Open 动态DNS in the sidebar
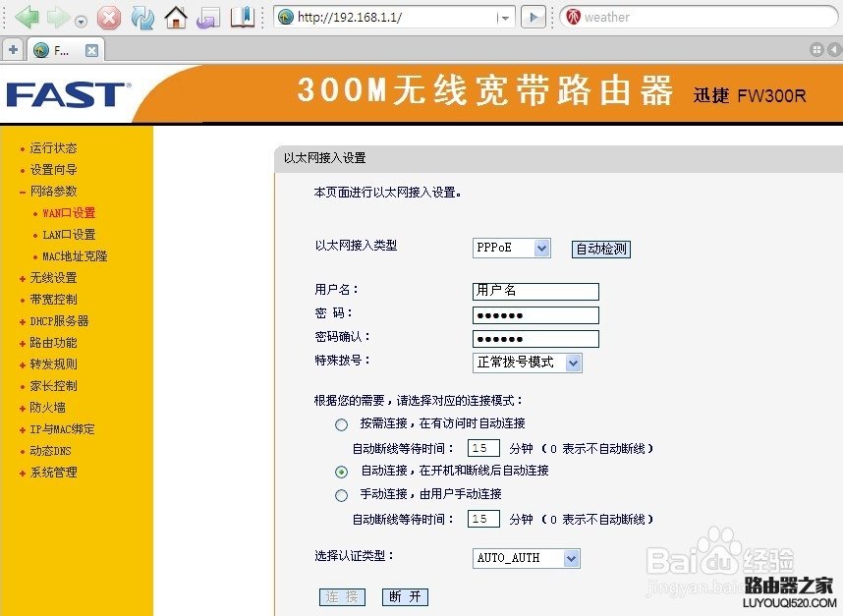This screenshot has height=616, width=843. [50, 451]
